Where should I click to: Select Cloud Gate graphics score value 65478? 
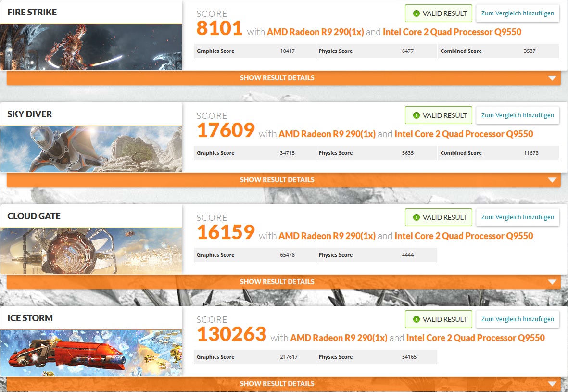click(287, 255)
